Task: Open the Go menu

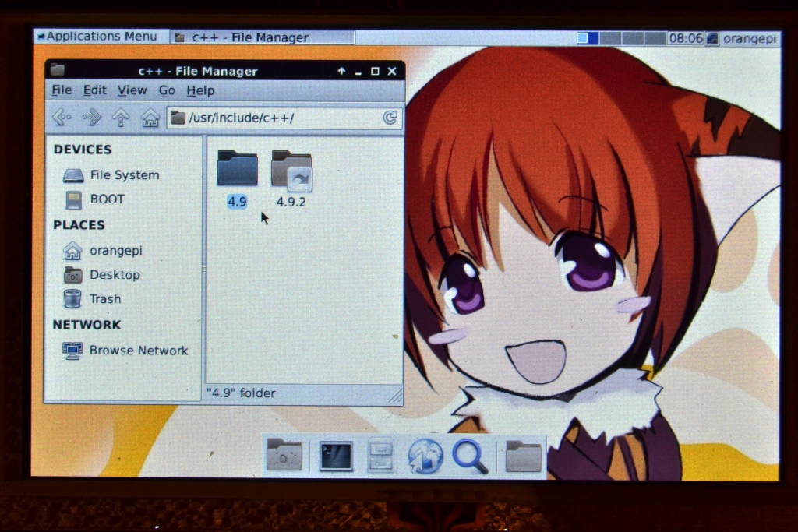Action: [x=167, y=90]
